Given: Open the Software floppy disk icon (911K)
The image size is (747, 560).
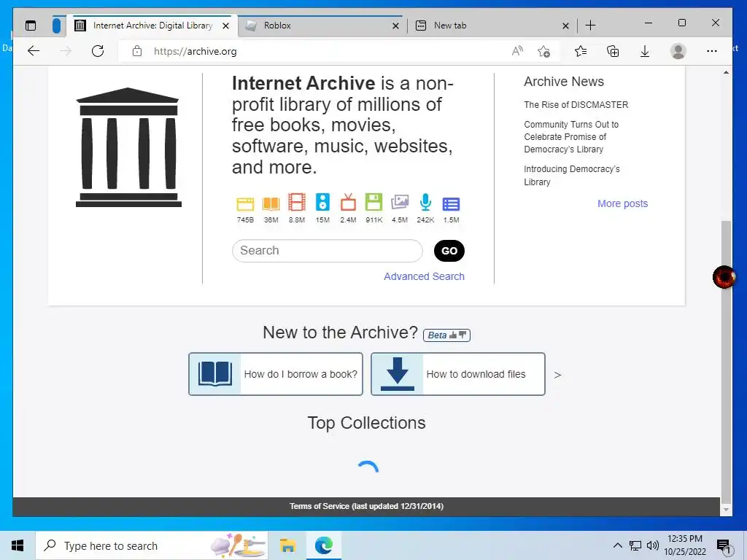Looking at the screenshot, I should click(x=374, y=203).
